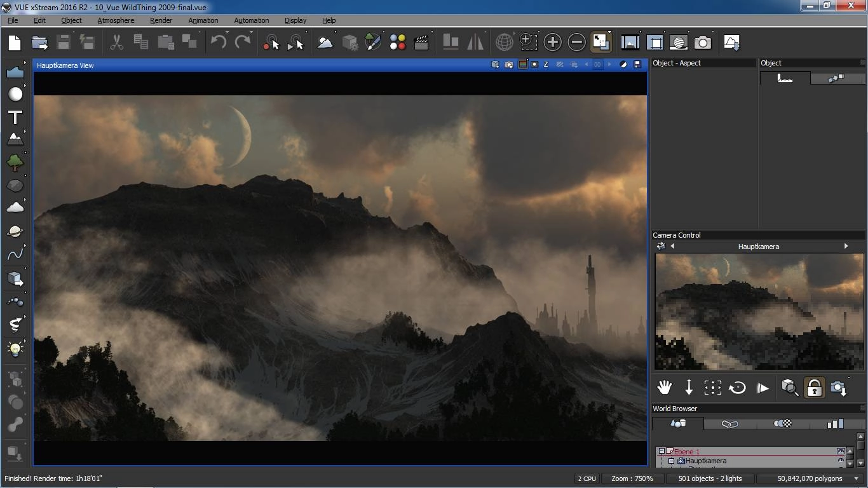This screenshot has height=488, width=868.
Task: Click the align objects icon
Action: pos(451,43)
